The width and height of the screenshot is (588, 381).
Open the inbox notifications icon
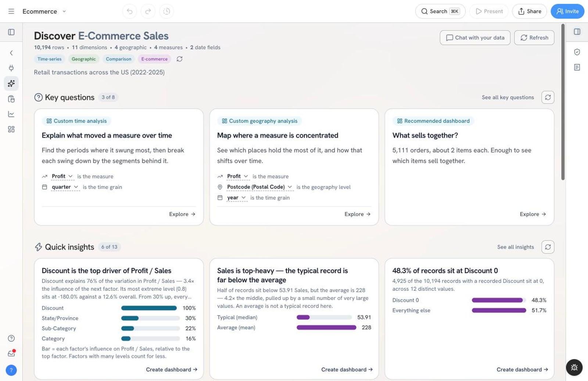point(11,353)
